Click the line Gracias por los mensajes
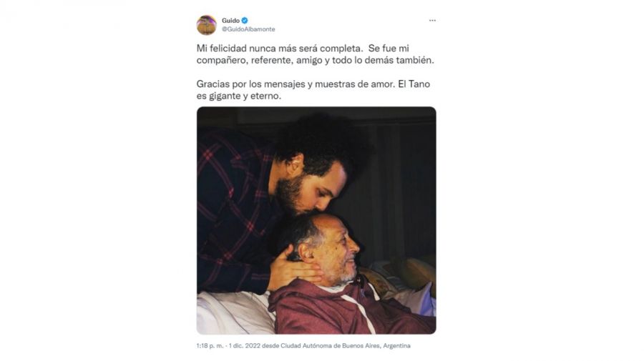Screen dimensions: 644x361 pos(313,84)
